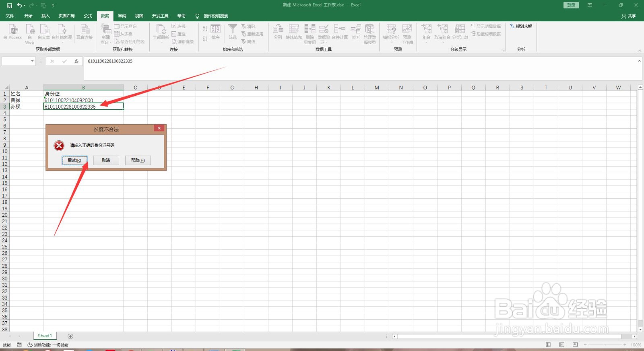Add a new sheet with plus icon
Image resolution: width=644 pixels, height=351 pixels.
click(70, 336)
